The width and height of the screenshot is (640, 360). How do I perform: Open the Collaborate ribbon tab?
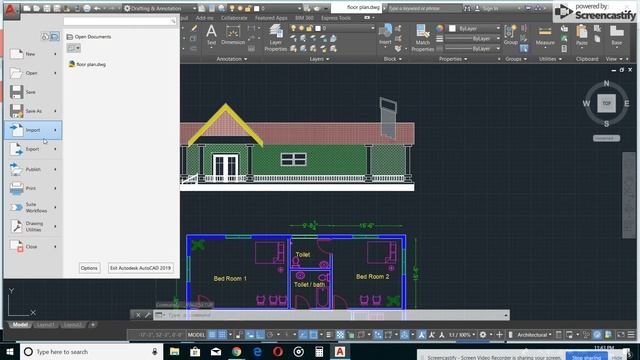click(x=234, y=18)
